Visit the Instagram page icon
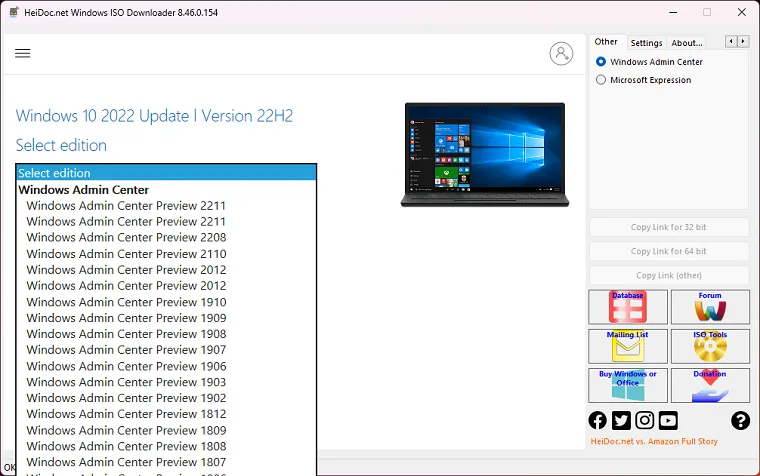Image resolution: width=760 pixels, height=476 pixels. point(645,420)
